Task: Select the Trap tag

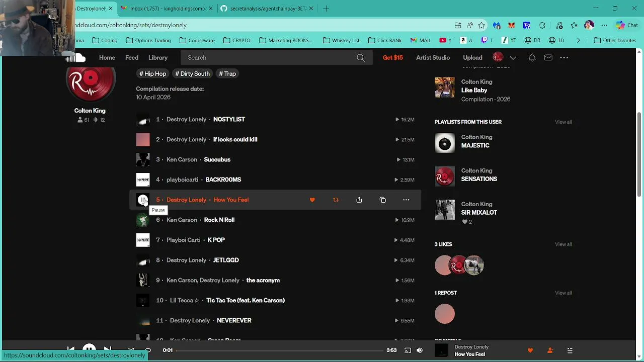Action: pos(227,74)
